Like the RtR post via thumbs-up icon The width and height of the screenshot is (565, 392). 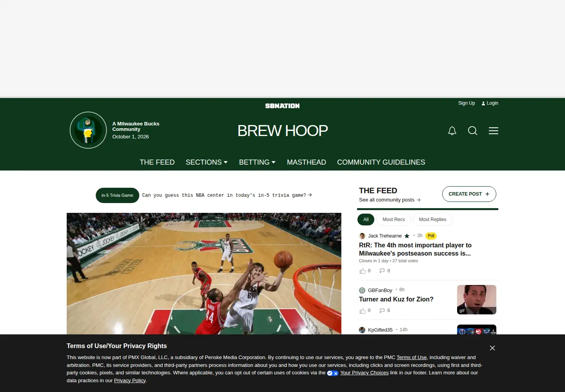tap(363, 271)
